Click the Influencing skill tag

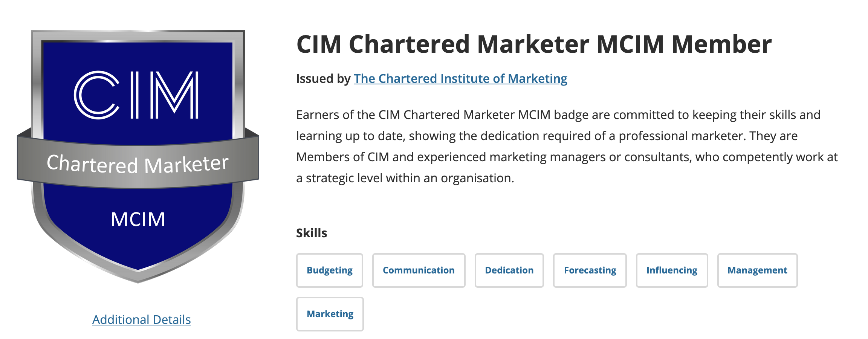[x=672, y=270]
